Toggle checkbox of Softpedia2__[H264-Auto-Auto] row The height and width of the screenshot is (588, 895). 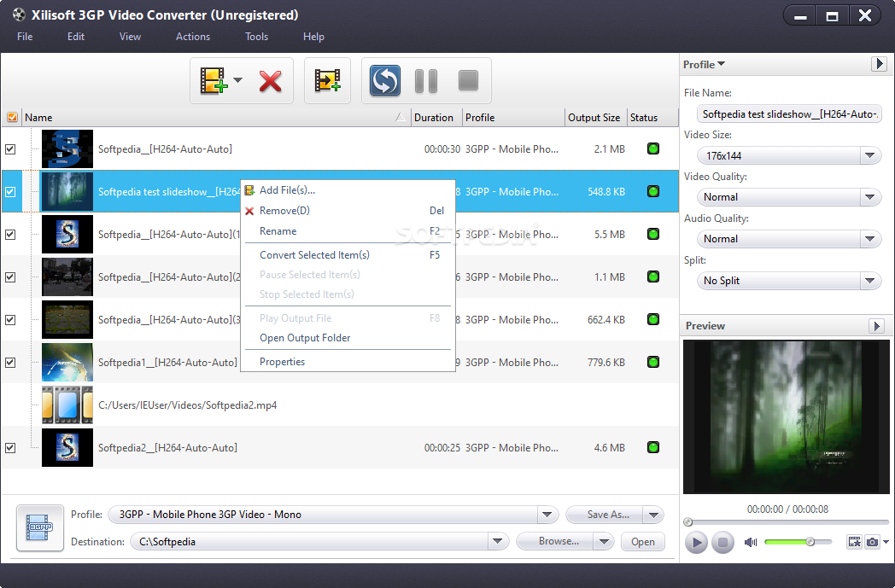tap(10, 448)
